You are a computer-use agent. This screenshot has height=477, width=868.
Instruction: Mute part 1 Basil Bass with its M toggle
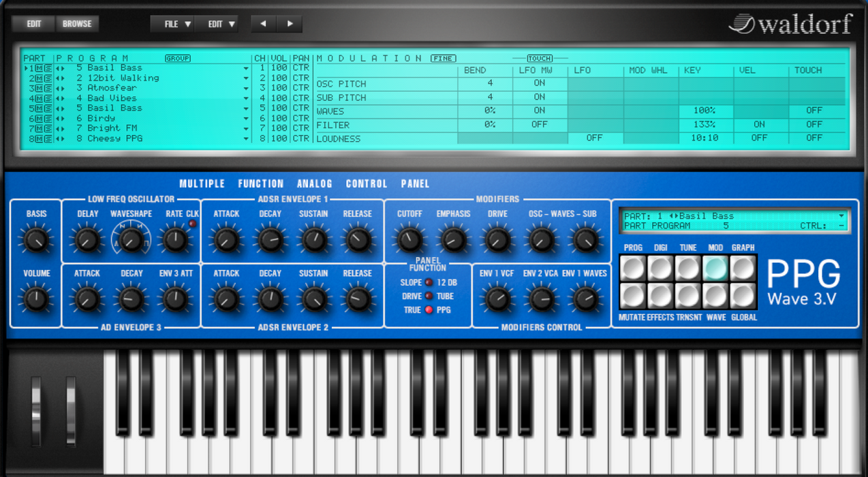pos(40,68)
